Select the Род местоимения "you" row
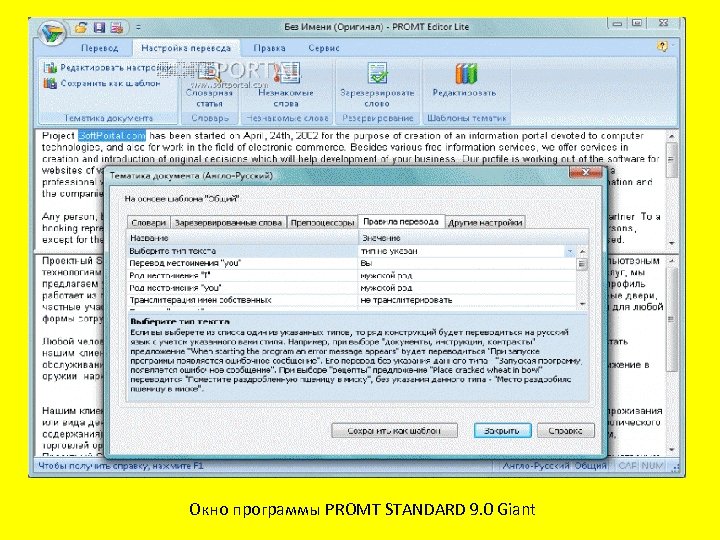720x540 pixels. 351,288
